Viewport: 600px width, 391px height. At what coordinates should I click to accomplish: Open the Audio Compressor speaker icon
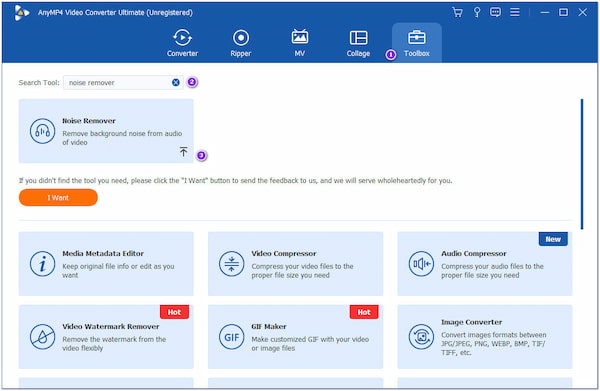click(421, 264)
